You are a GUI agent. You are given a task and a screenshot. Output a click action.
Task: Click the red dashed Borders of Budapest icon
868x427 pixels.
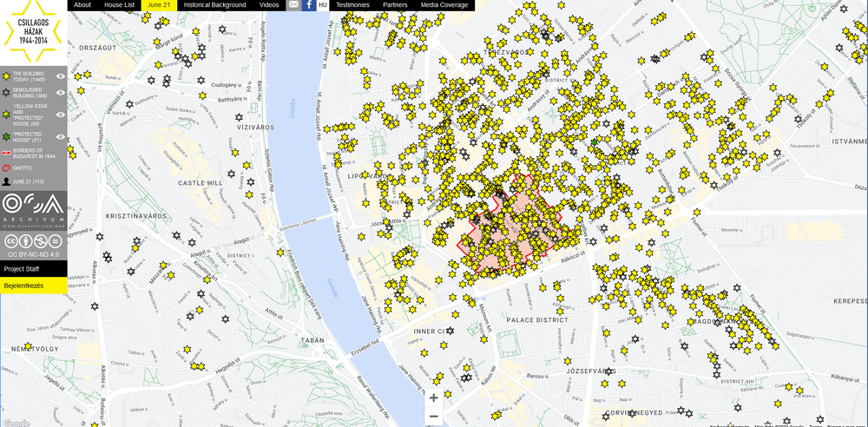pos(6,153)
